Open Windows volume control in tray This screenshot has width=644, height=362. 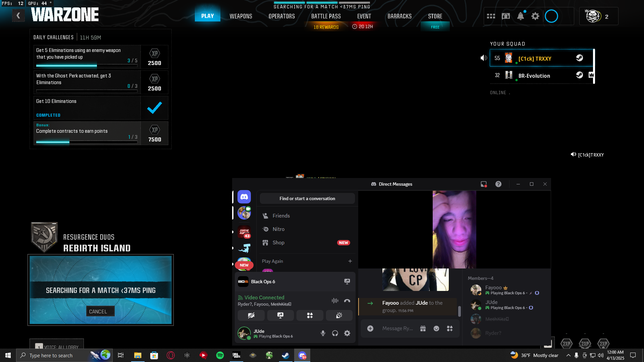[x=601, y=355]
